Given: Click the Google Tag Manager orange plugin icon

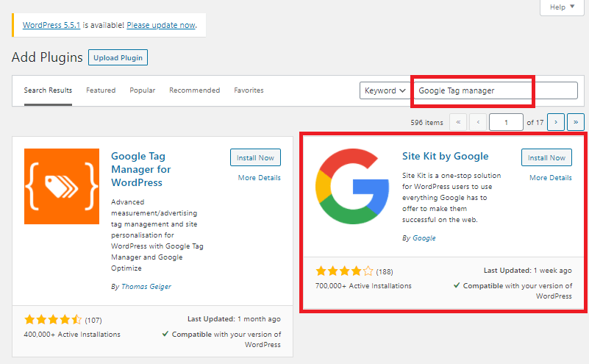Looking at the screenshot, I should [x=62, y=186].
